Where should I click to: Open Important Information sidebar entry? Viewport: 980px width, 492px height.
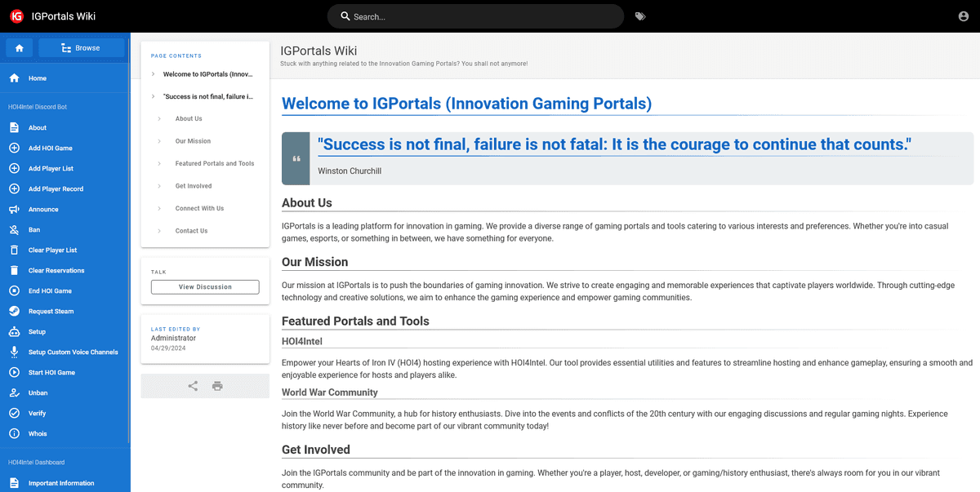[x=65, y=483]
